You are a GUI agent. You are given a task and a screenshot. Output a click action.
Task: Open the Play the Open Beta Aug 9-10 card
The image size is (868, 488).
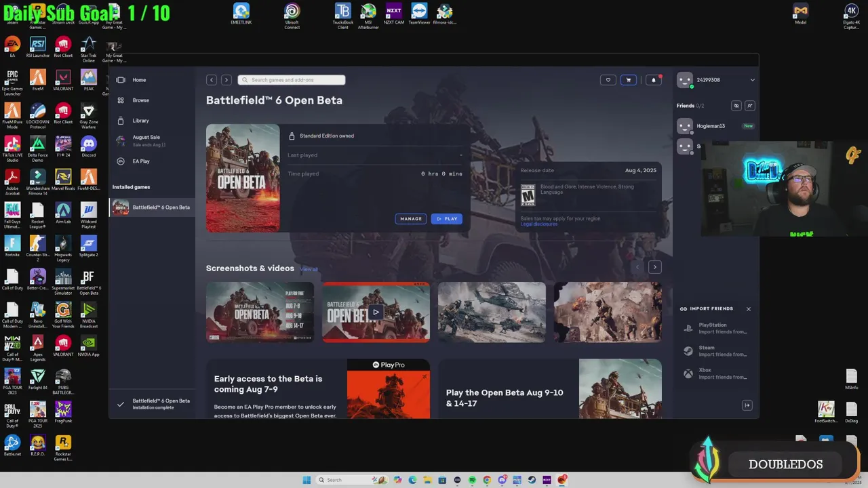(x=550, y=389)
